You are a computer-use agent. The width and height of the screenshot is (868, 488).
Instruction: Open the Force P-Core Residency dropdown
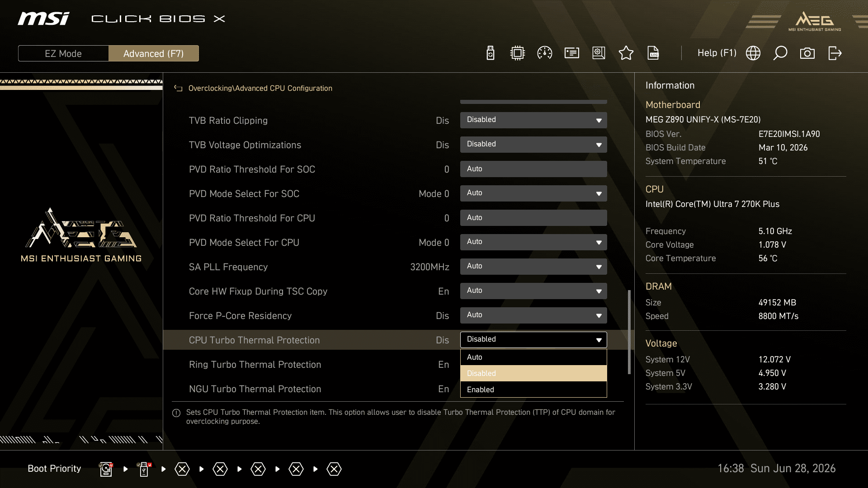coord(533,315)
